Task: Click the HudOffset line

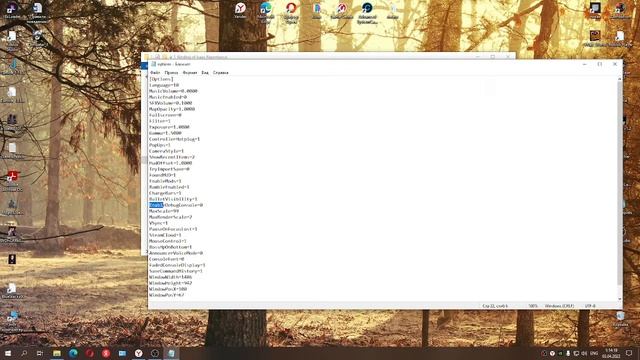Action: 171,163
